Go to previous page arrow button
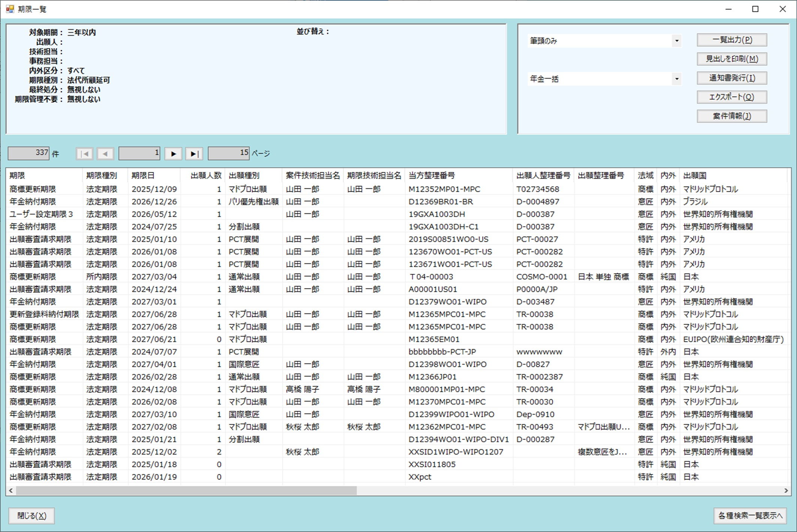The width and height of the screenshot is (797, 532). (105, 154)
